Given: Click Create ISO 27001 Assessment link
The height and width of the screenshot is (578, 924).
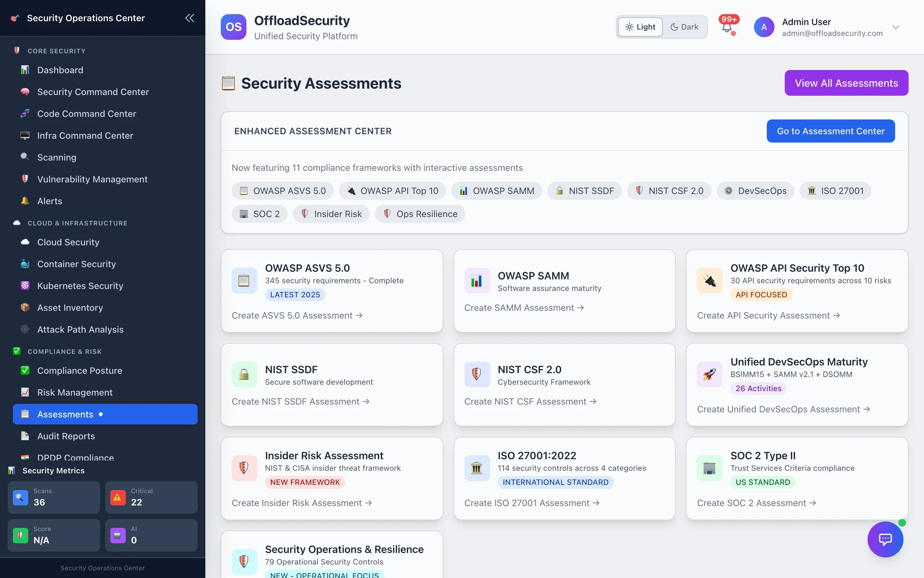Looking at the screenshot, I should coord(532,503).
